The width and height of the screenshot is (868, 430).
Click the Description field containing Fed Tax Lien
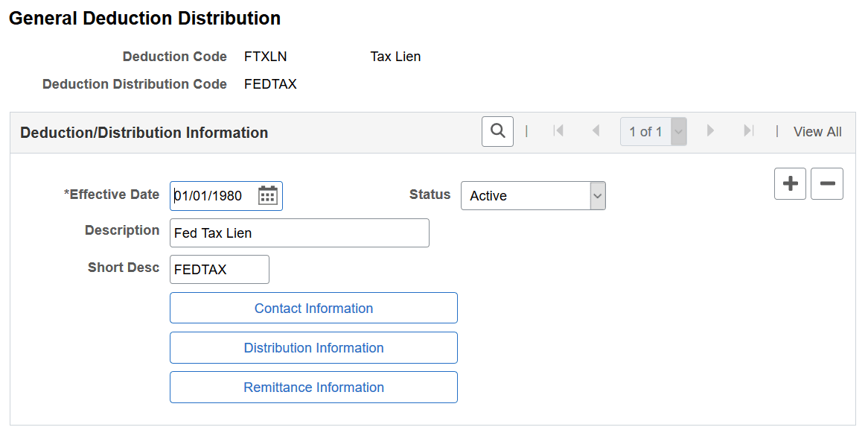point(298,233)
